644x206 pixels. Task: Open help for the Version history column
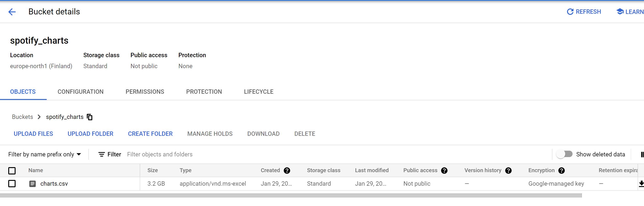point(508,171)
